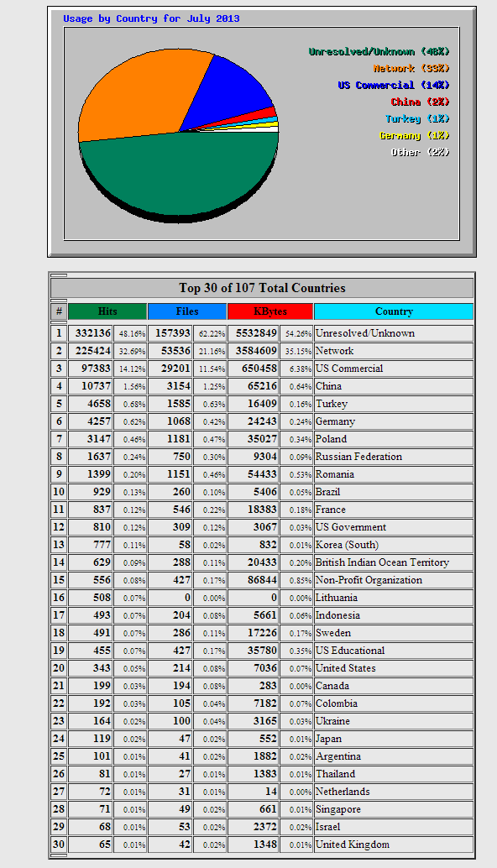Click the Usage by Country chart title
Screen dimensions: 497x868
tap(151, 18)
